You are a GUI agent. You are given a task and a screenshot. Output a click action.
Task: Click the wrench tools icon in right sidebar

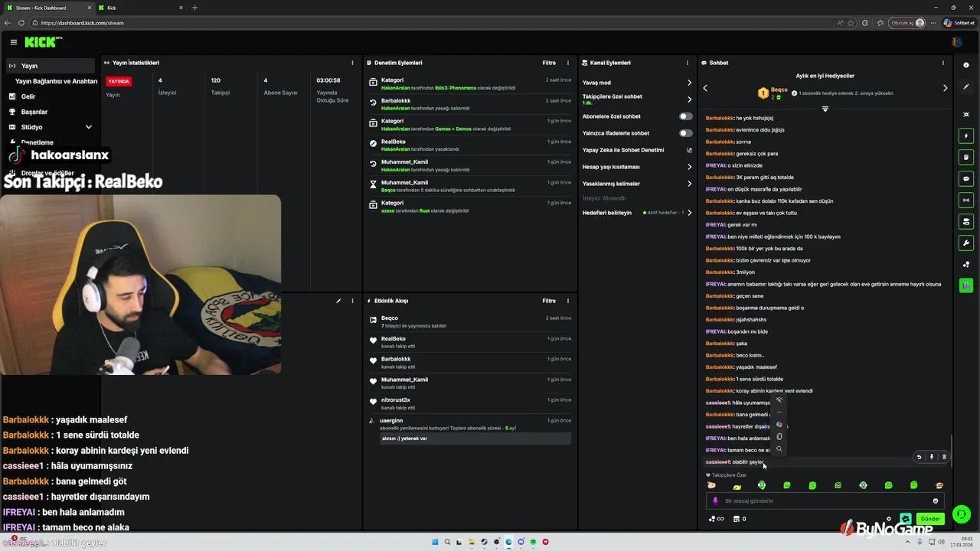966,243
